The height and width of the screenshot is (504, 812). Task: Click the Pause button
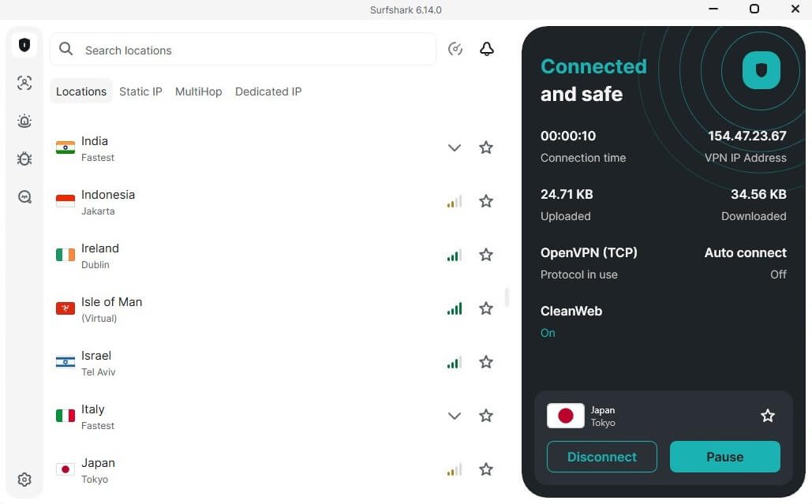coord(725,457)
